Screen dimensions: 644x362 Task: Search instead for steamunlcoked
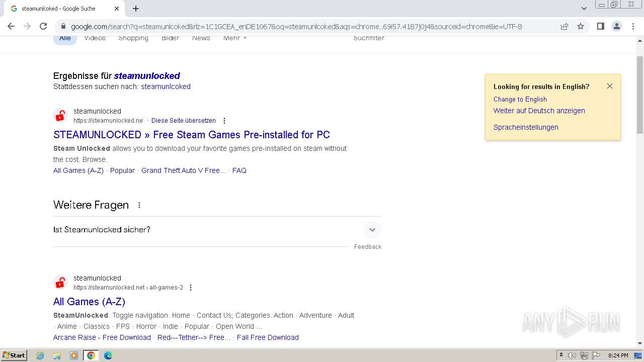point(166,86)
